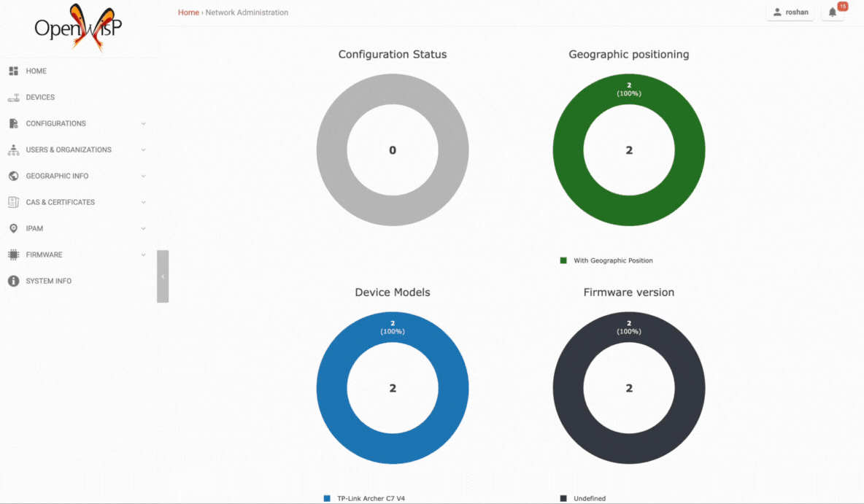Screen dimensions: 864x504
Task: Toggle blue TP-Link Archer C7 V4 swatch
Action: click(x=327, y=498)
